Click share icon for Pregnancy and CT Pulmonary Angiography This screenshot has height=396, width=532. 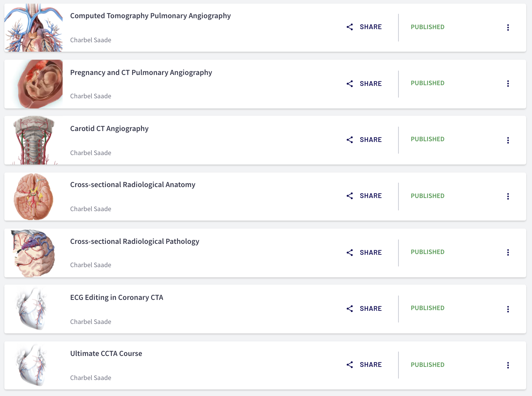point(350,84)
